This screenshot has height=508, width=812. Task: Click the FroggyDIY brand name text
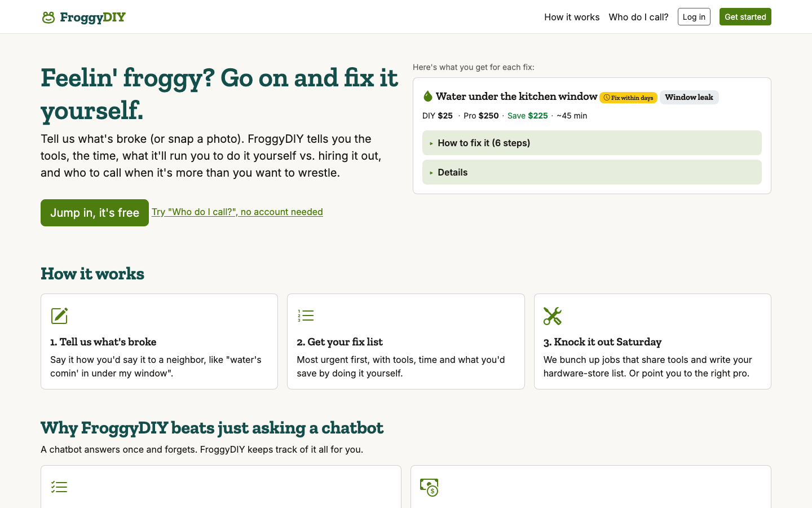pyautogui.click(x=93, y=17)
